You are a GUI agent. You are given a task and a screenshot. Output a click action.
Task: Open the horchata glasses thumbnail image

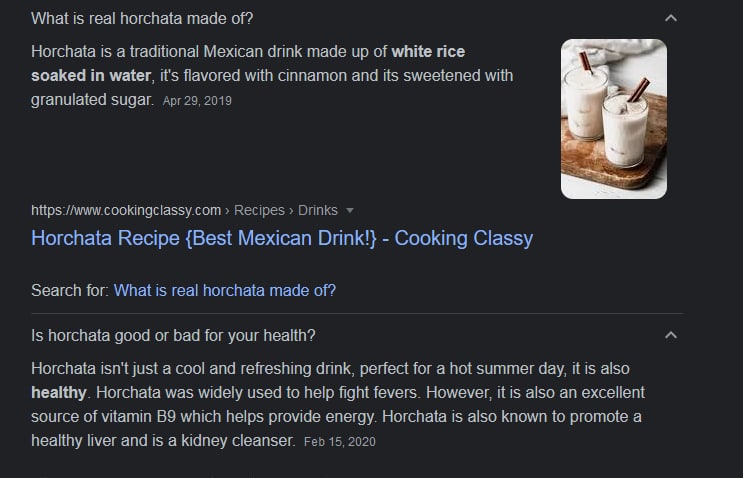614,119
